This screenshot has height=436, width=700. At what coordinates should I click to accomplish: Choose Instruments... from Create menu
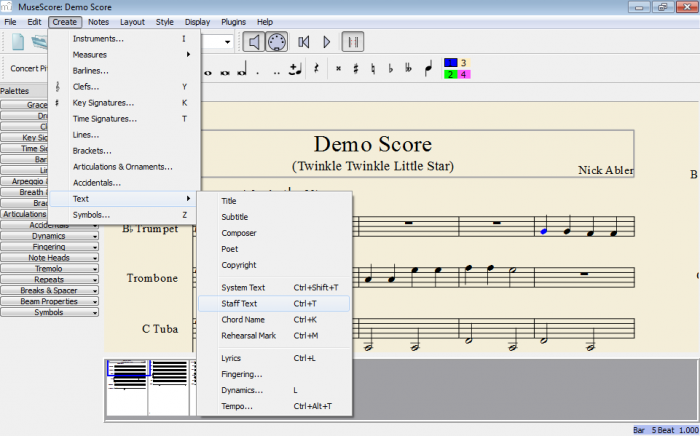(124, 39)
